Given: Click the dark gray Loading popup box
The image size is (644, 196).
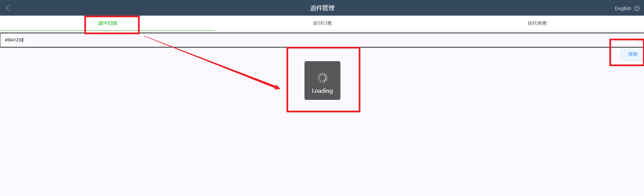Looking at the screenshot, I should point(322,81).
